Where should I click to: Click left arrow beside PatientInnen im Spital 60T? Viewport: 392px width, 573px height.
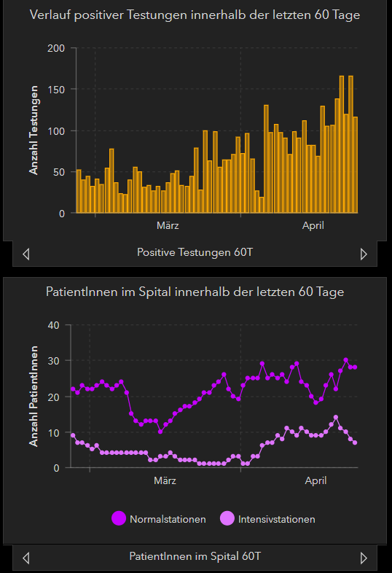coord(26,558)
